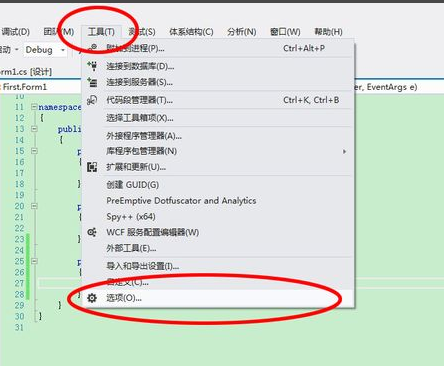444x366 pixels.
Task: Choose 连接到数据库(D) entry
Action: point(218,66)
